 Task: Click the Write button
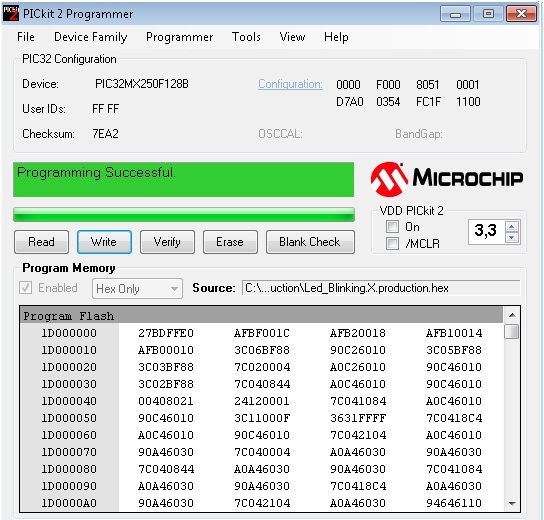tap(104, 242)
